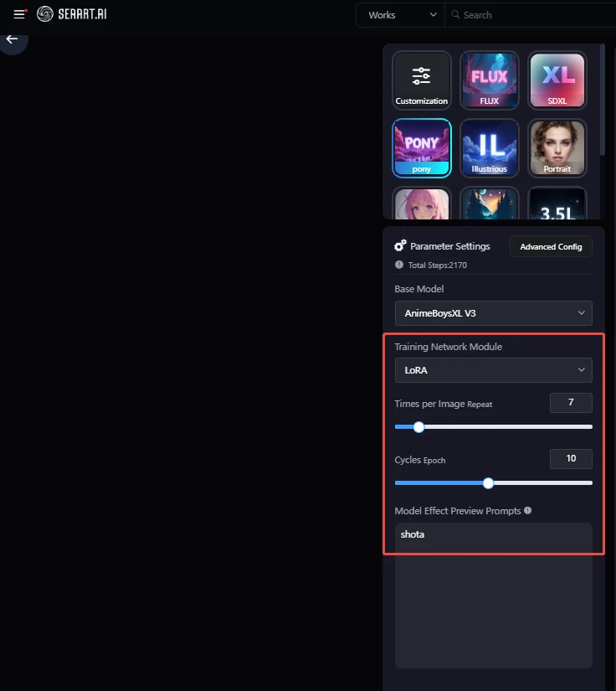Go back with the arrow button
The height and width of the screenshot is (691, 616).
(12, 39)
